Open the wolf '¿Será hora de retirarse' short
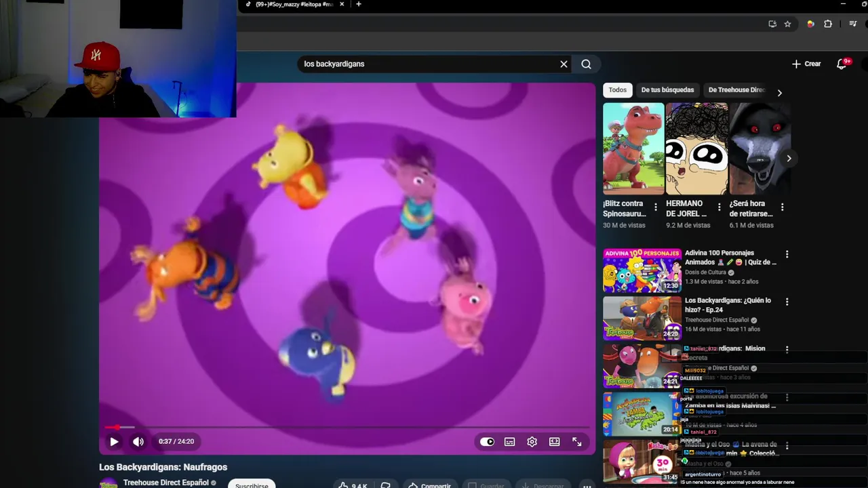This screenshot has width=868, height=488. 759,148
